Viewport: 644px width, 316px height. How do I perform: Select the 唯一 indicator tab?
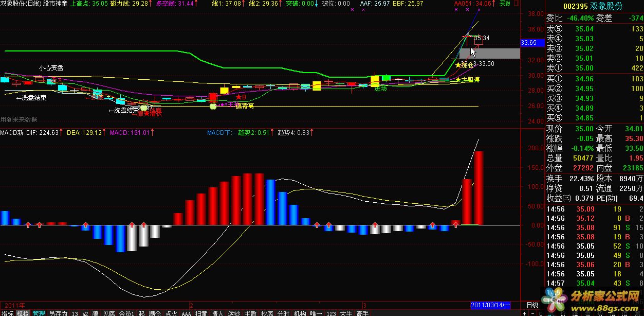(316, 312)
